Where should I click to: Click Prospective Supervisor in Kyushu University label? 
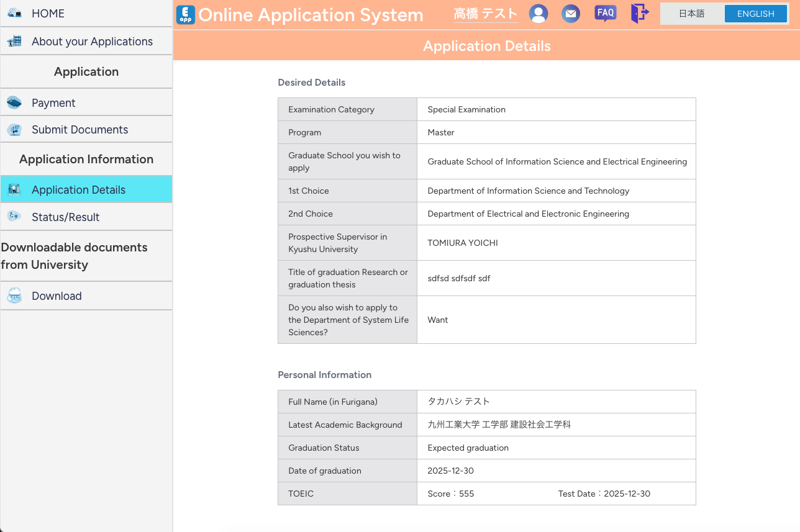click(x=338, y=243)
